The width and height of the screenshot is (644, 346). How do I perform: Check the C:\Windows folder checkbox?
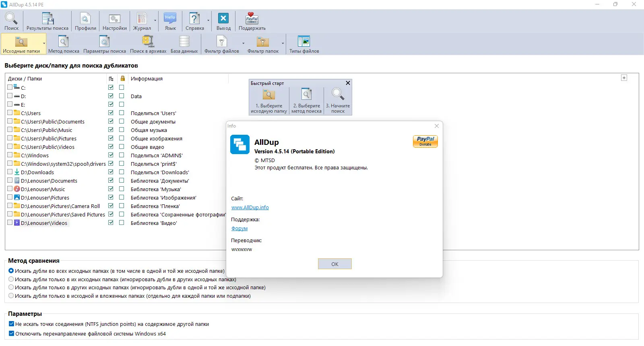10,155
